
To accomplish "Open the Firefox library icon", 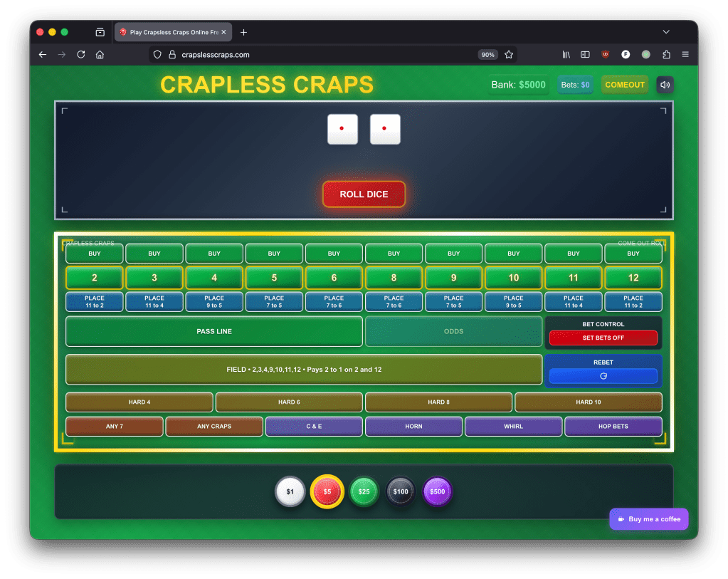I will 565,54.
